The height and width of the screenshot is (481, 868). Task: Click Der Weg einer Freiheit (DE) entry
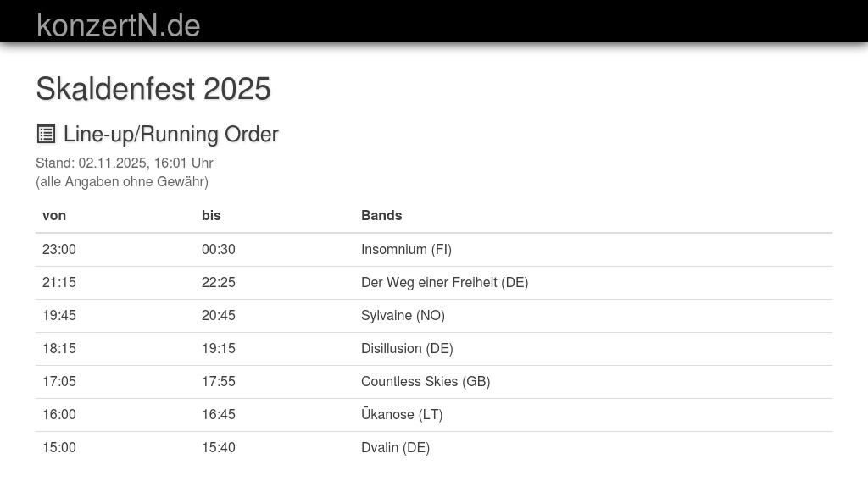(x=444, y=282)
